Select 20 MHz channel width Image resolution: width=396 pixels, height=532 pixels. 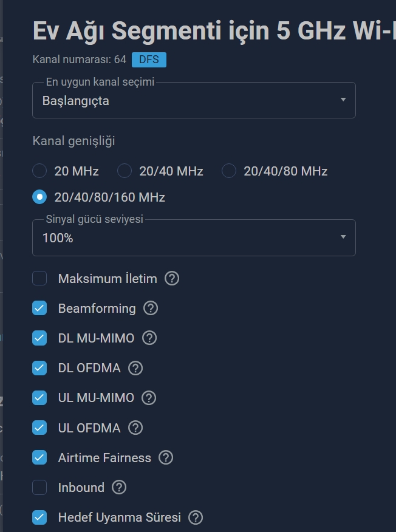39,171
